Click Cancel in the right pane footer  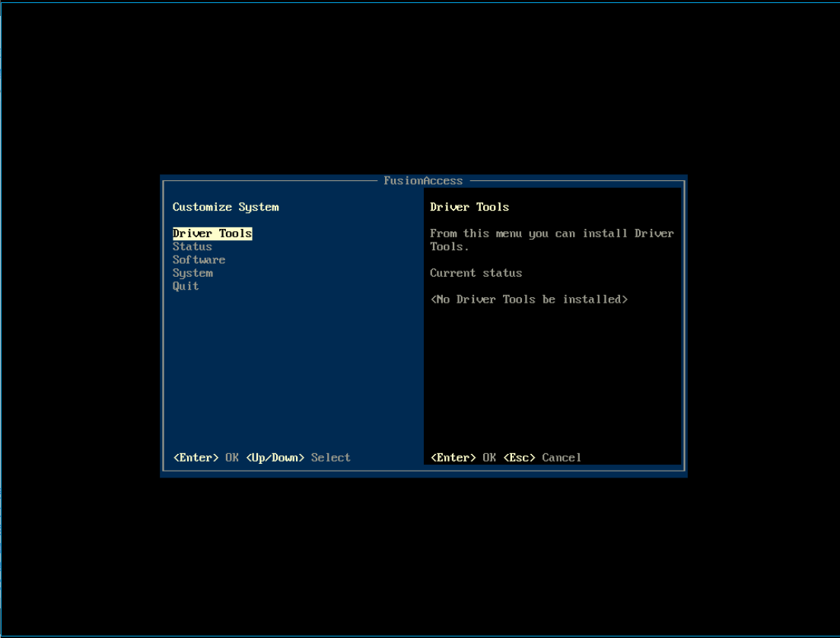(562, 458)
